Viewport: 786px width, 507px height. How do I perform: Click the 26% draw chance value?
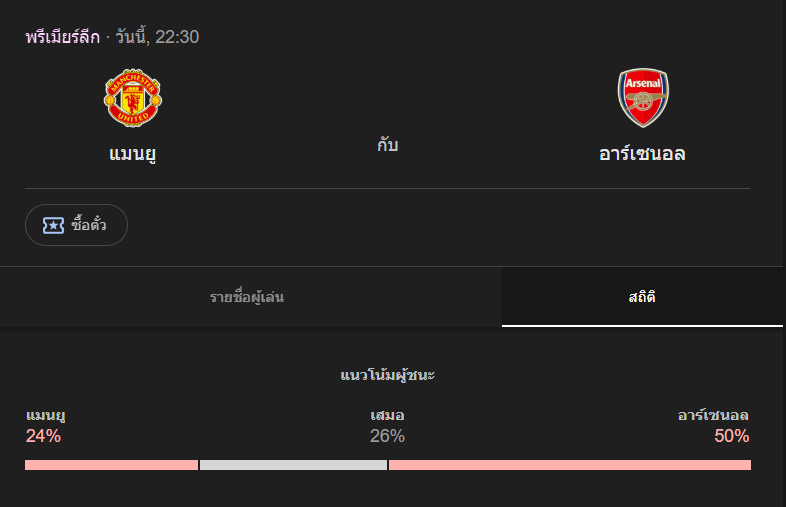click(387, 436)
